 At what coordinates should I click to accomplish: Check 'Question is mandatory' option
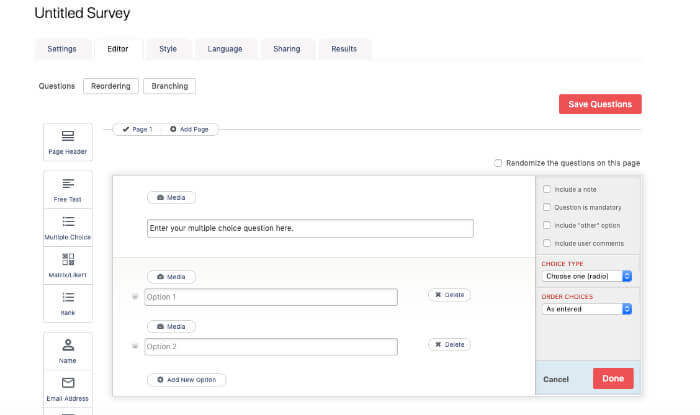tap(546, 207)
